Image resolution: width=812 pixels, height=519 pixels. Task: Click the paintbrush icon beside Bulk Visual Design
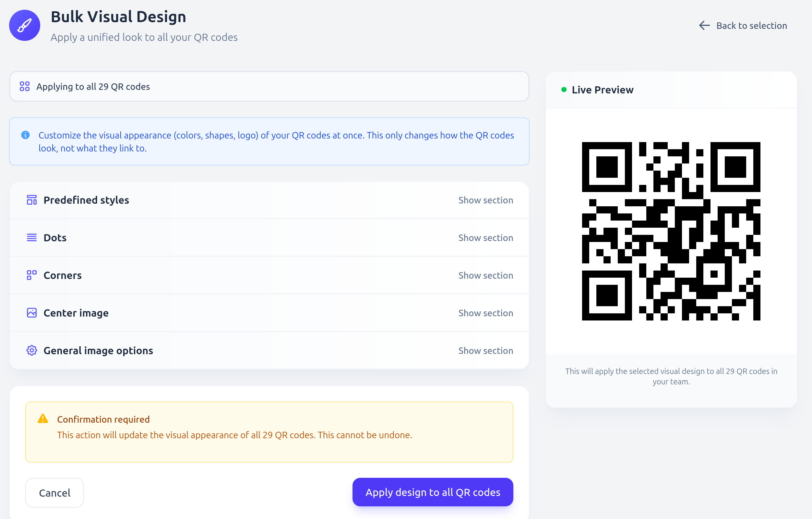pos(24,25)
